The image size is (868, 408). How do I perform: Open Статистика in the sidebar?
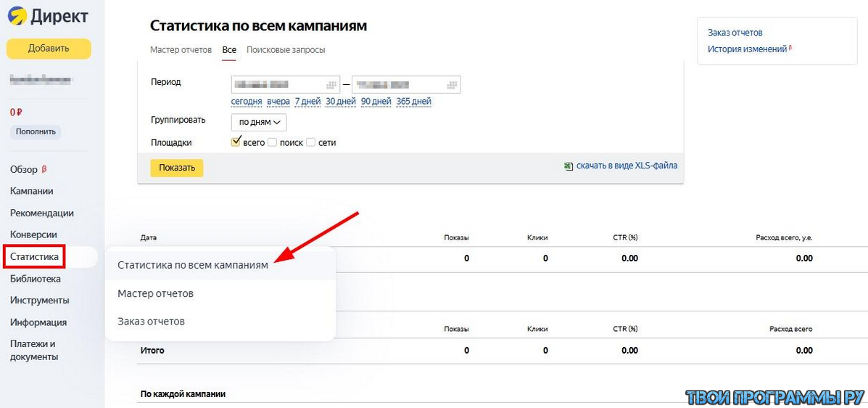coord(34,257)
